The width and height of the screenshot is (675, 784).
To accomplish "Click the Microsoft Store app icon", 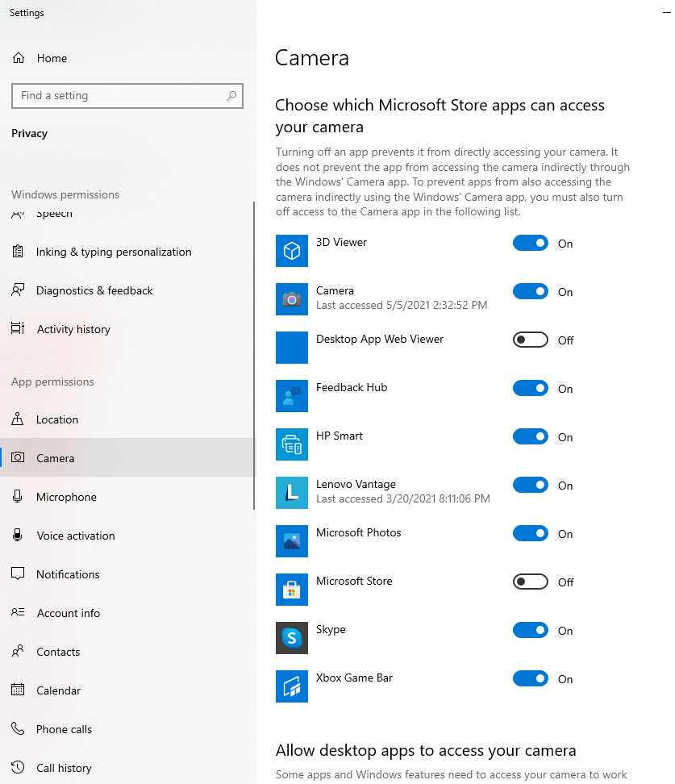I will click(x=291, y=590).
